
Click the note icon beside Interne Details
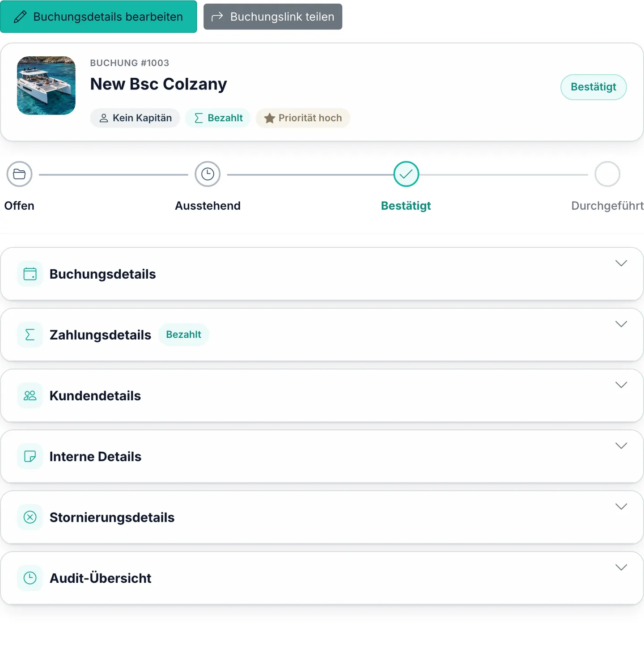pos(30,456)
